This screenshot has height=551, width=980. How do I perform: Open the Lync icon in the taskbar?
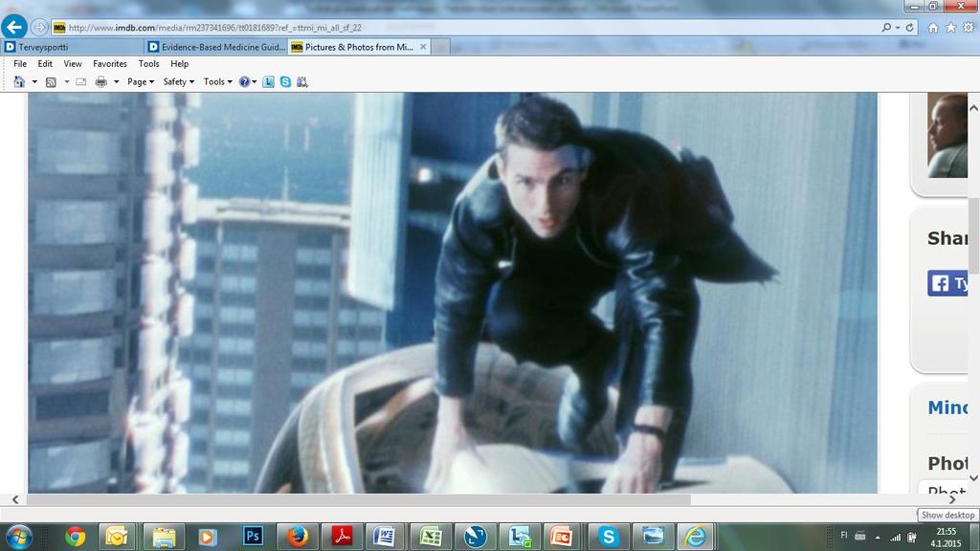[x=520, y=537]
